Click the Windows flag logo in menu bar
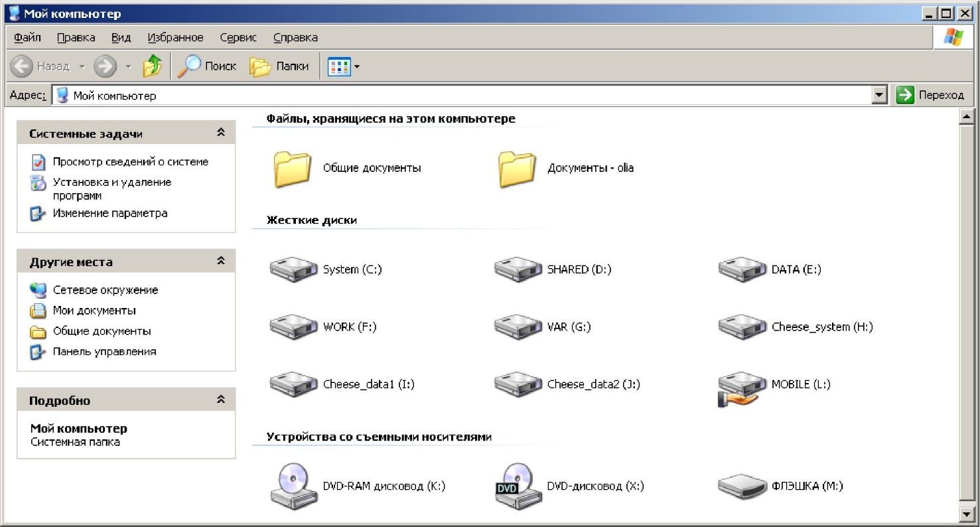The image size is (980, 527). pyautogui.click(x=953, y=37)
